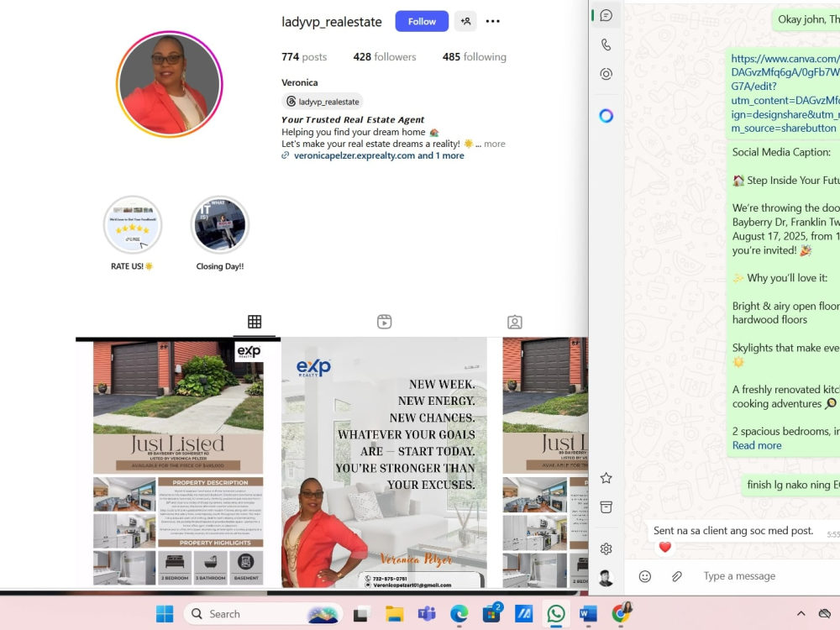This screenshot has height=630, width=840.
Task: Open the blue slashed app icon on taskbar
Action: pyautogui.click(x=523, y=614)
